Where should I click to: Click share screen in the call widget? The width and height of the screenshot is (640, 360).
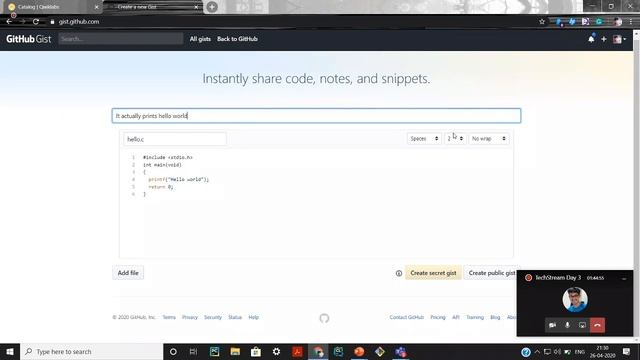pyautogui.click(x=582, y=325)
